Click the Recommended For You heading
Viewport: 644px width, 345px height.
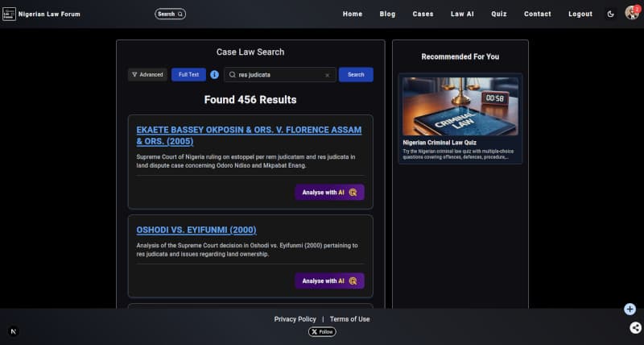[x=460, y=56]
